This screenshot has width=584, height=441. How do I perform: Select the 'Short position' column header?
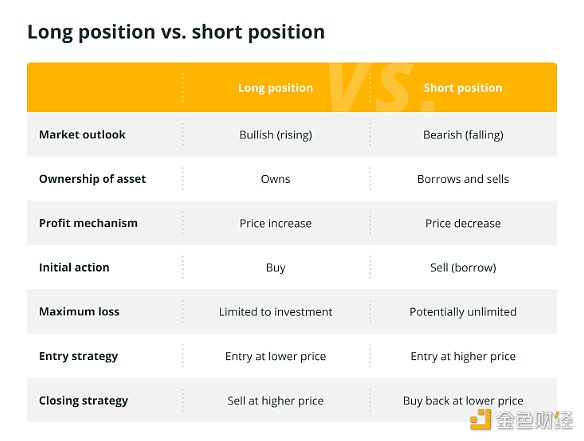click(463, 88)
